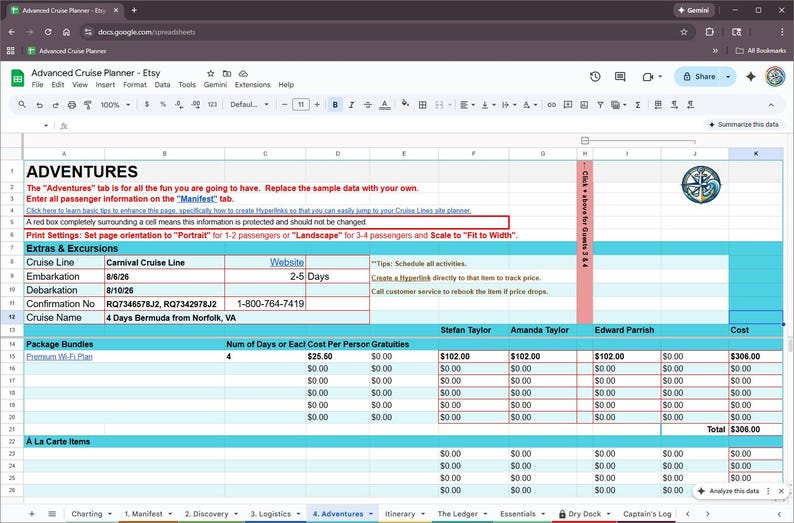
Task: Open the File menu
Action: coord(37,85)
